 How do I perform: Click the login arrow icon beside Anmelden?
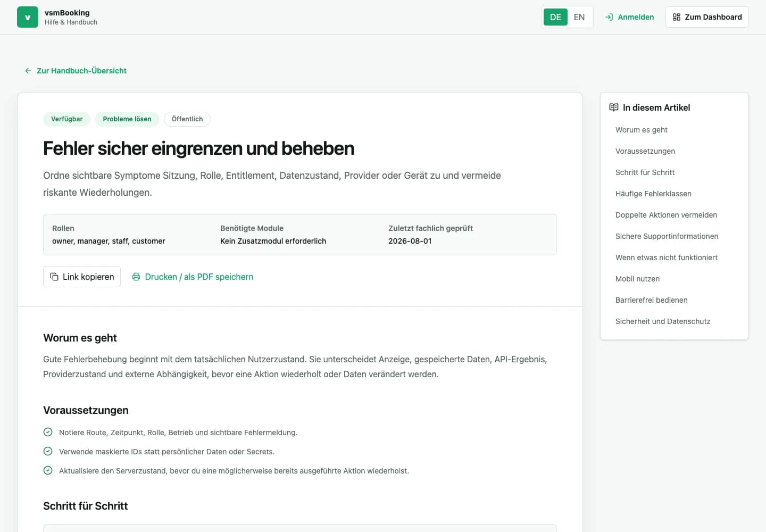point(609,17)
